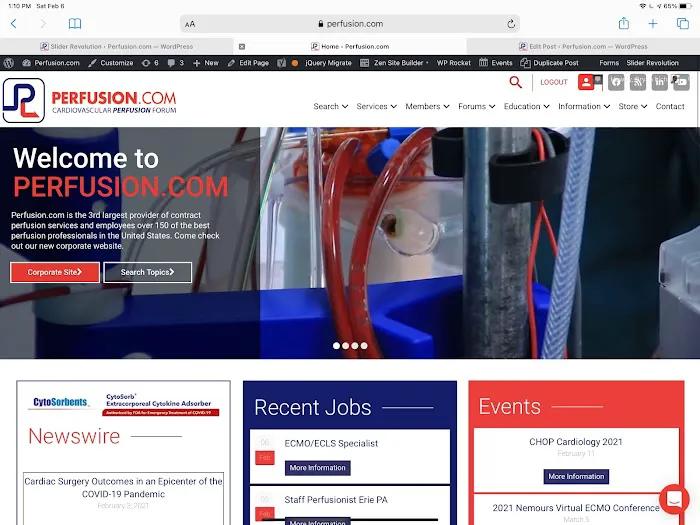Screen dimensions: 700x525
Task: Select the second slider dot
Action: point(346,346)
